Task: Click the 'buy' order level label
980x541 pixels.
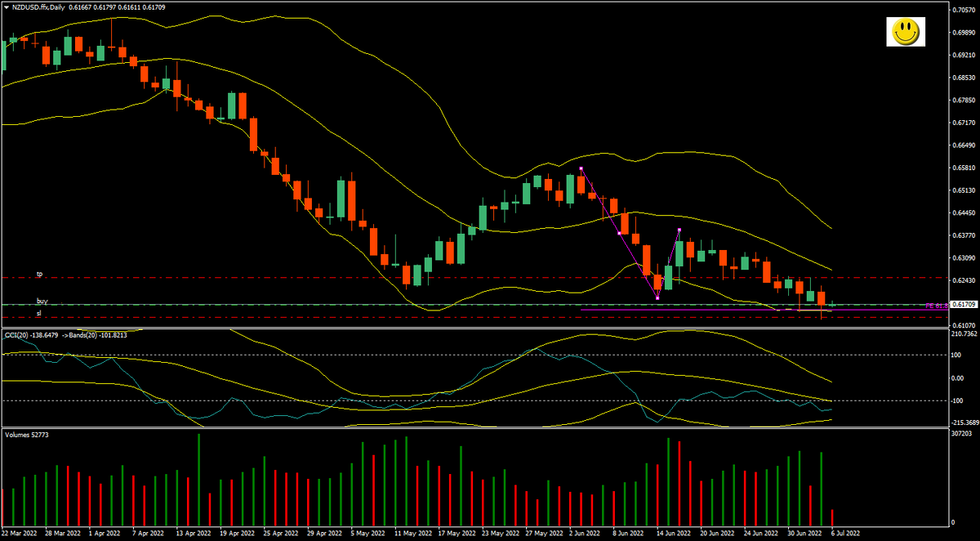Action: [x=42, y=301]
